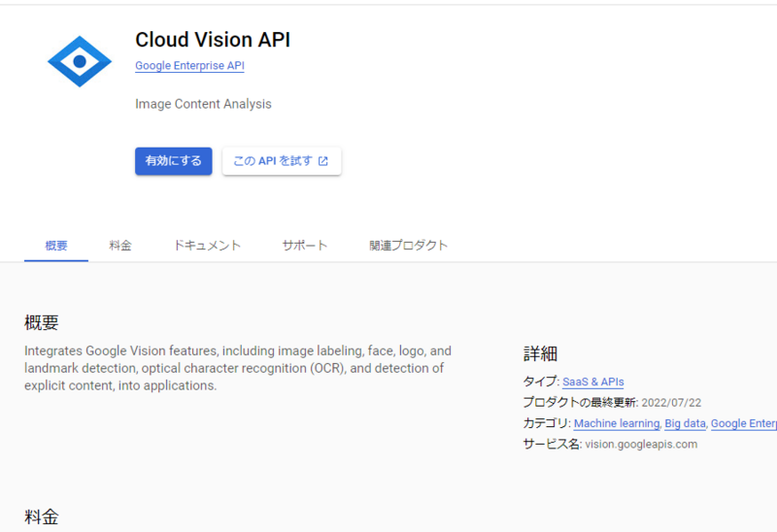Click the カテゴリ label
Viewport: 777px width, 532px height.
pyautogui.click(x=546, y=423)
